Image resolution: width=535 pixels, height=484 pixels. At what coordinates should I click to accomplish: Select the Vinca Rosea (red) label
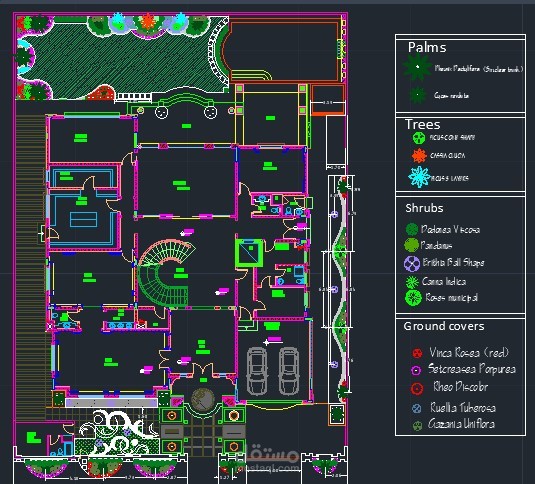pos(469,352)
